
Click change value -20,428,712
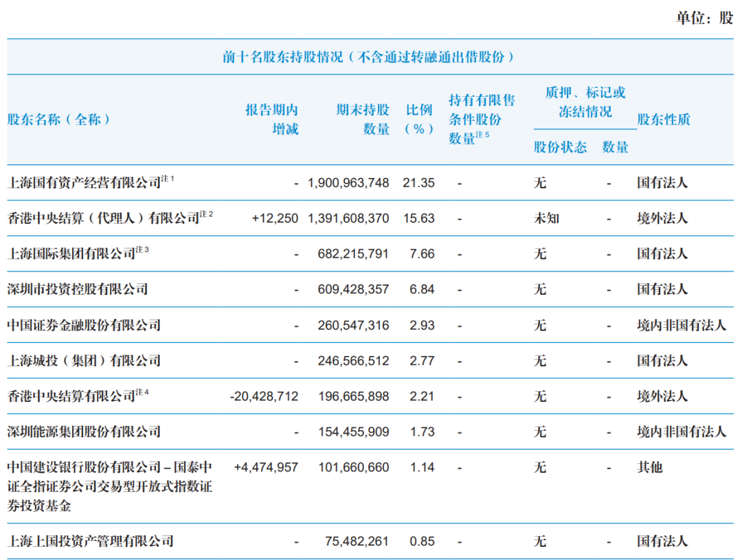[x=264, y=396]
